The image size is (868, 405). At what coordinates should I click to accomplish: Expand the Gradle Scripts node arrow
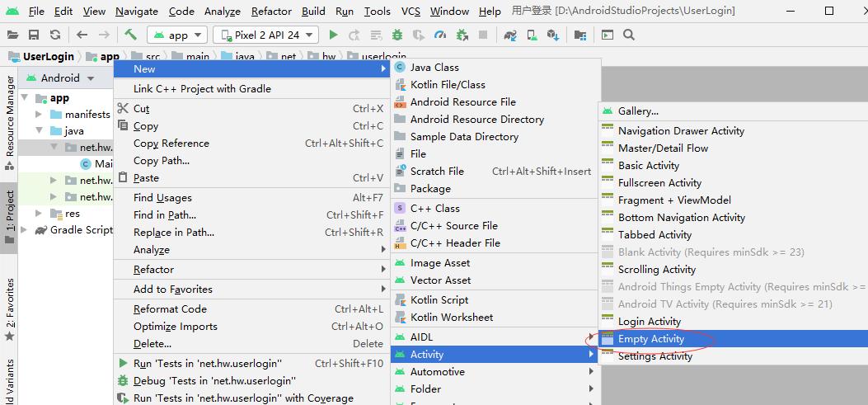click(25, 230)
